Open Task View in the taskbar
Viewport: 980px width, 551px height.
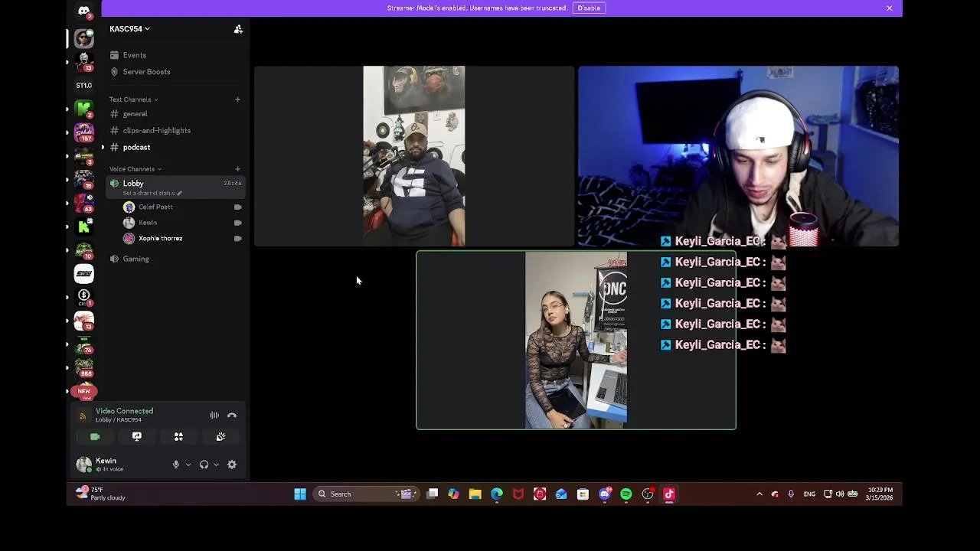433,494
